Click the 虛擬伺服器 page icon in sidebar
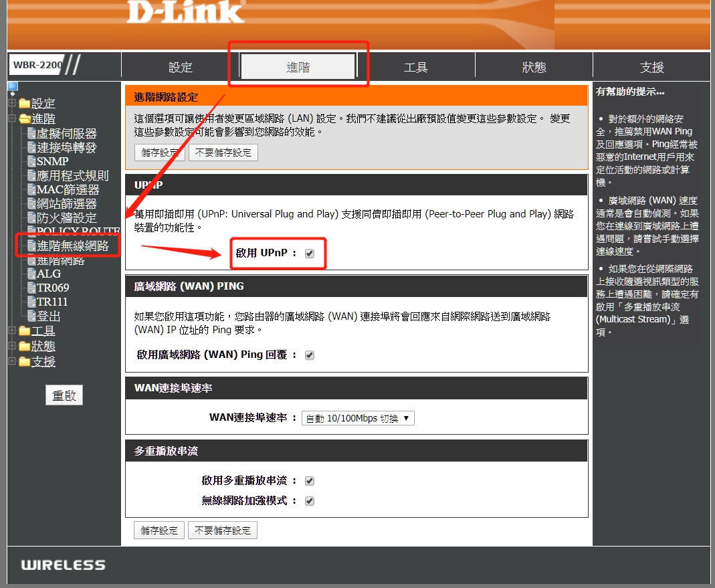The image size is (715, 588). (31, 134)
